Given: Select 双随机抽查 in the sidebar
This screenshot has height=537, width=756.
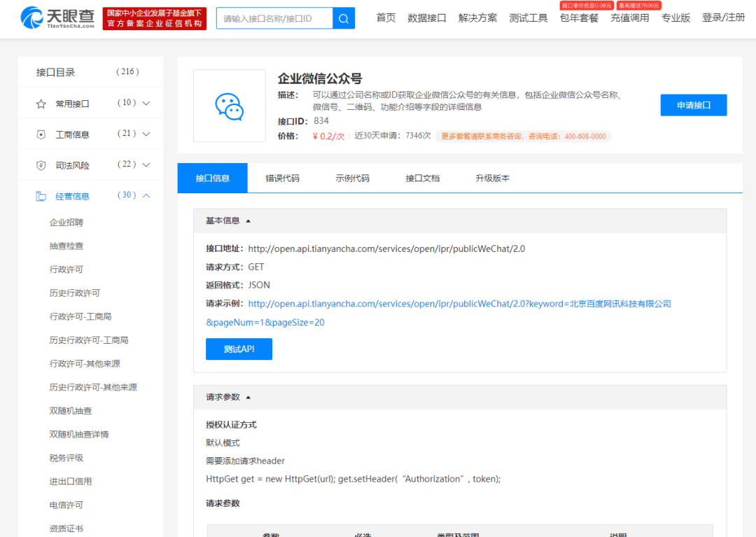Looking at the screenshot, I should point(71,411).
